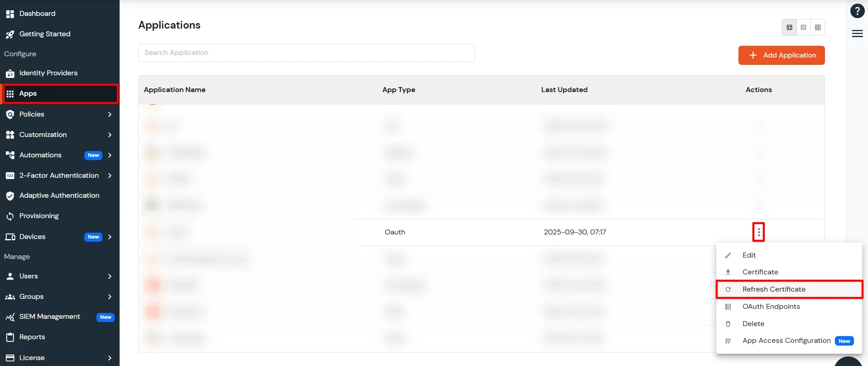Viewport: 868px width, 366px height.
Task: Click the Getting Started rocket icon
Action: (10, 34)
